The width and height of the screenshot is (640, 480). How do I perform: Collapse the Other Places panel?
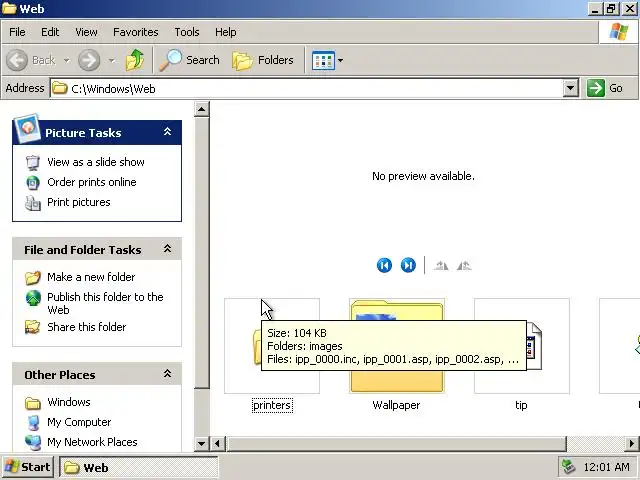[x=167, y=374]
